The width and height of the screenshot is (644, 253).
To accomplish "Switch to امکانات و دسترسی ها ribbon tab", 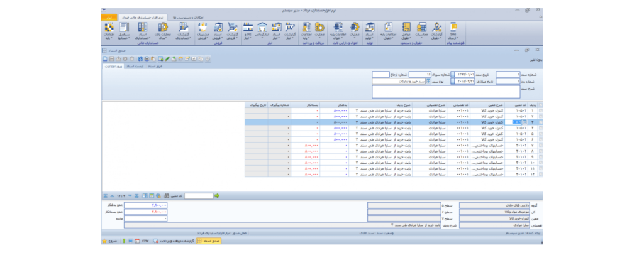I will click(x=187, y=18).
